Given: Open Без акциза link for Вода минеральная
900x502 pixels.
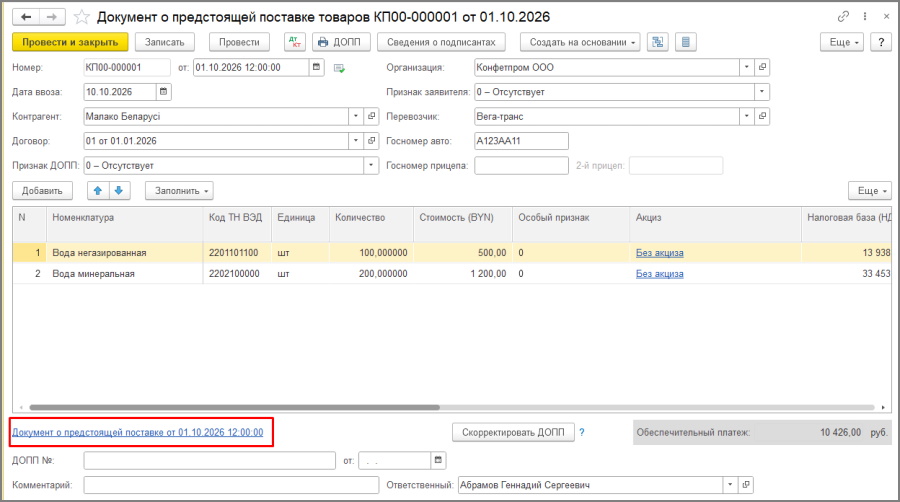Looking at the screenshot, I should pos(660,274).
